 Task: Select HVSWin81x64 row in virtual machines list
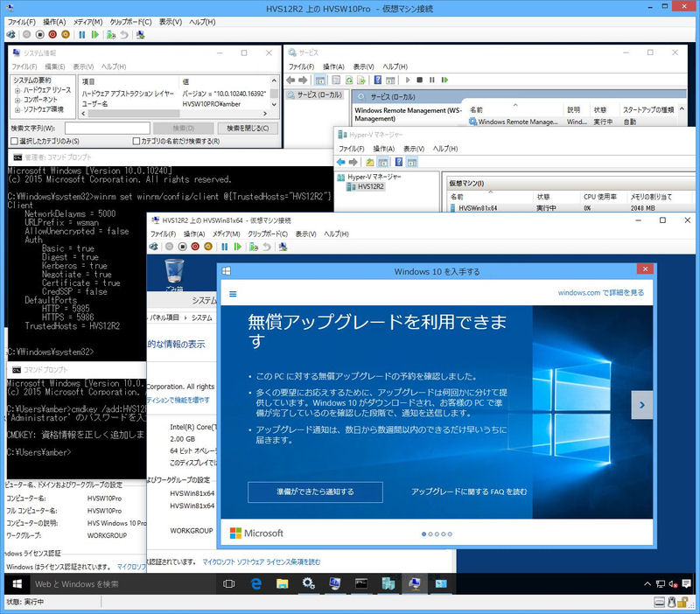pyautogui.click(x=570, y=208)
